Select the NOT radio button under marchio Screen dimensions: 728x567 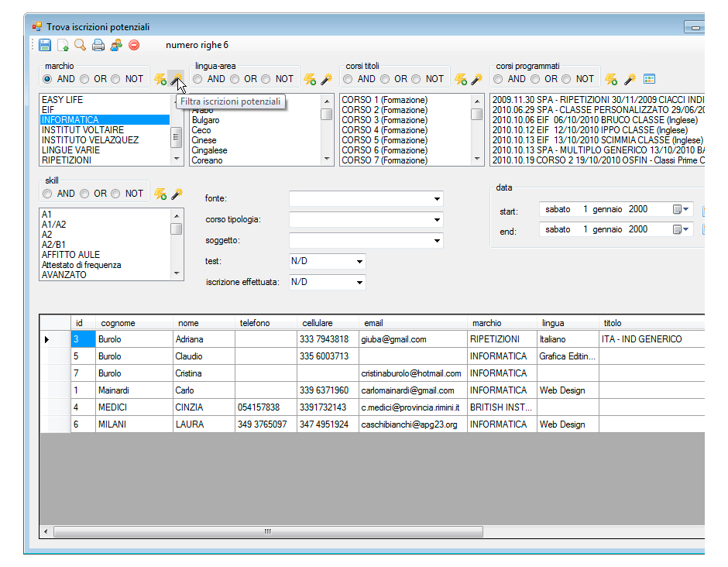point(115,80)
